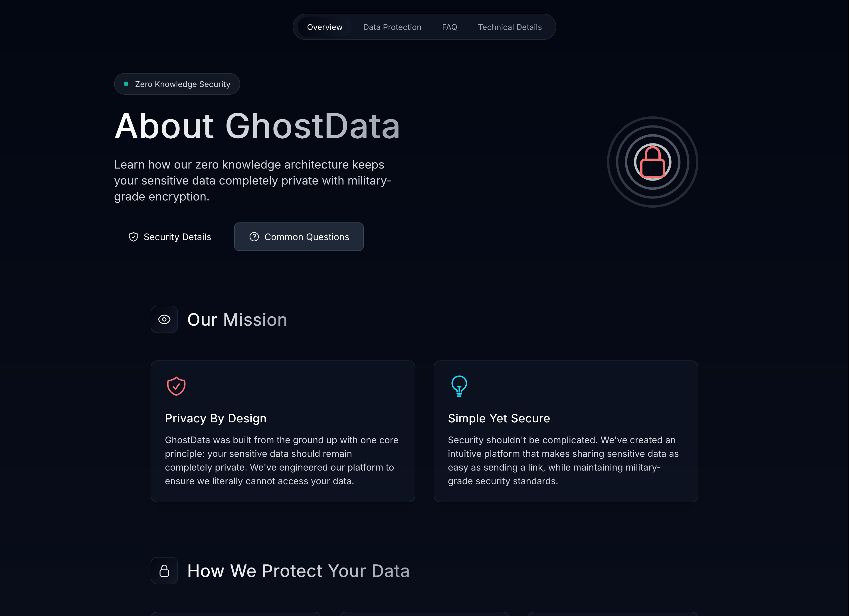The width and height of the screenshot is (849, 616).
Task: Click the cyan lightbulb icon
Action: 459,386
